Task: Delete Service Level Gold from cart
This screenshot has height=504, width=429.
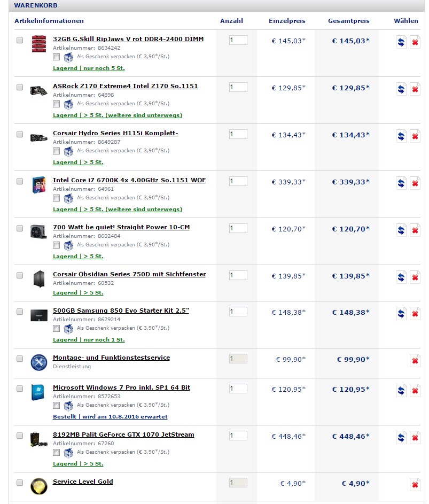Action: pyautogui.click(x=415, y=484)
